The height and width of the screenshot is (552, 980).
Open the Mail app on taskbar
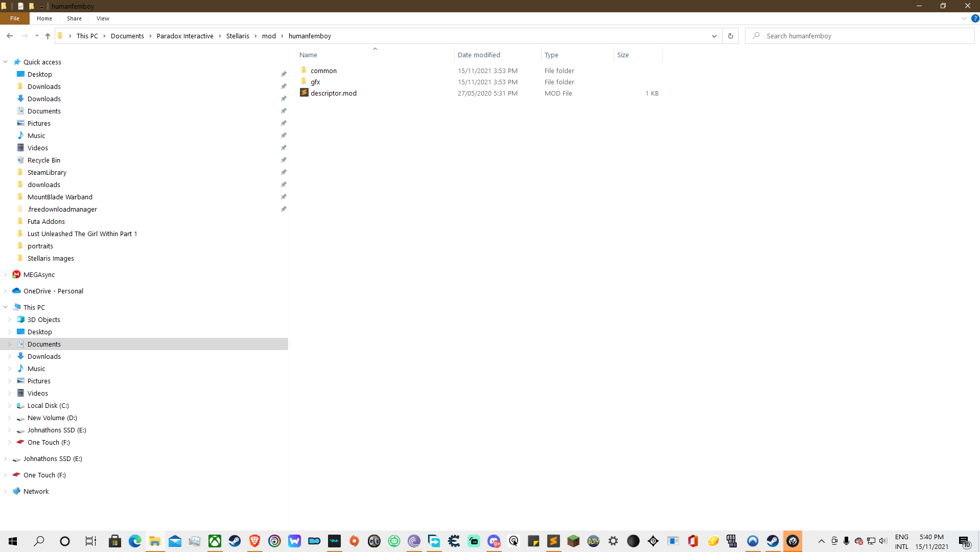pos(175,541)
